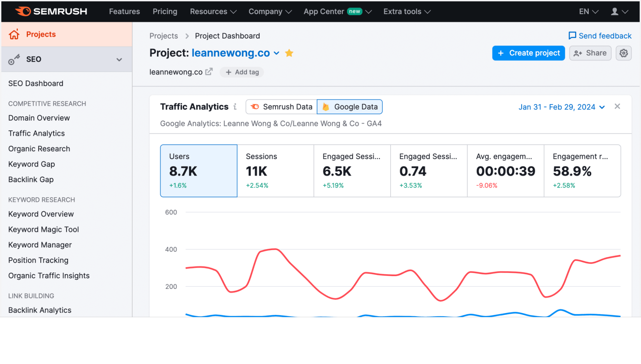Click the Create project button
Image resolution: width=641 pixels, height=364 pixels.
point(528,53)
